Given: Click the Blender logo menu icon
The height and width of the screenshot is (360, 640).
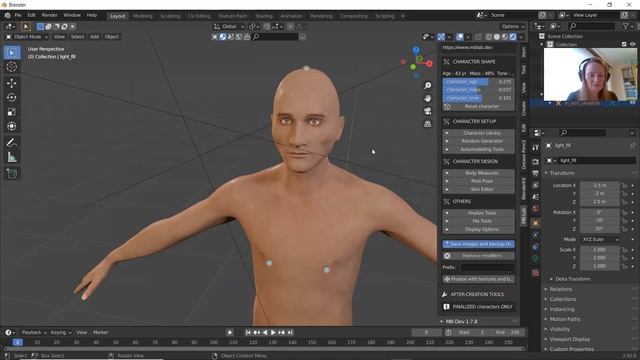Looking at the screenshot, I should click(x=7, y=15).
